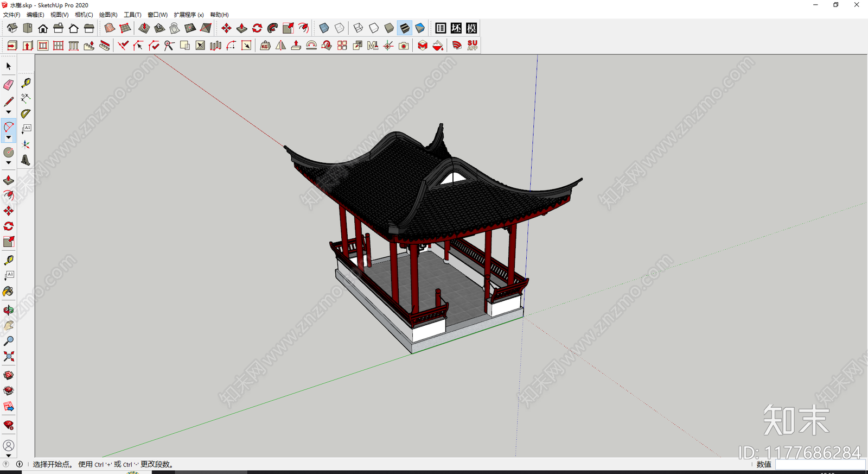Pick the Eraser tool in left toolbar

(x=9, y=85)
